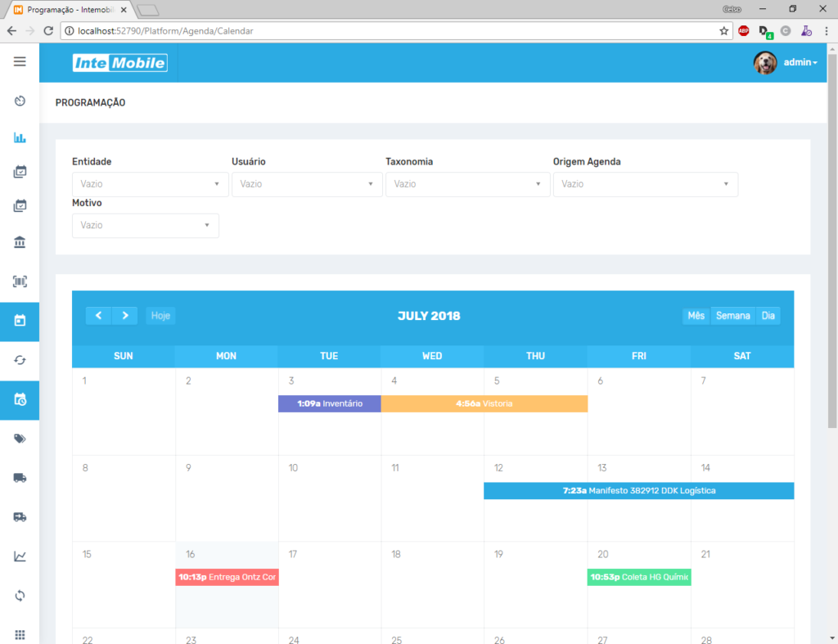Open the Inventário event on July 3

pos(330,403)
